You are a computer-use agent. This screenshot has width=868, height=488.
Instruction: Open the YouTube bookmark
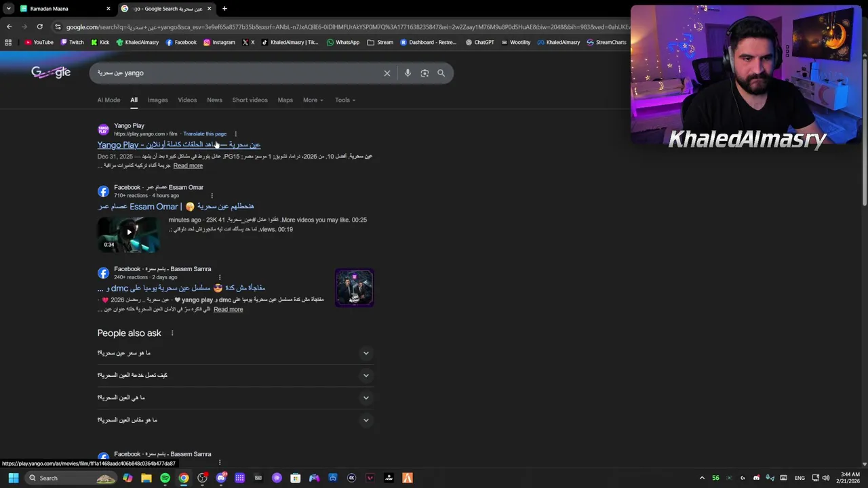(x=39, y=42)
